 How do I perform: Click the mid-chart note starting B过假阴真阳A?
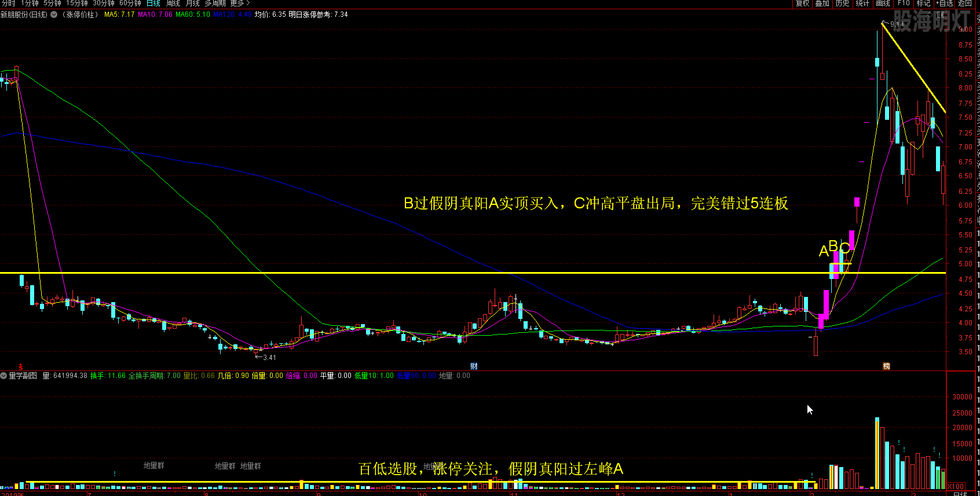coord(596,203)
